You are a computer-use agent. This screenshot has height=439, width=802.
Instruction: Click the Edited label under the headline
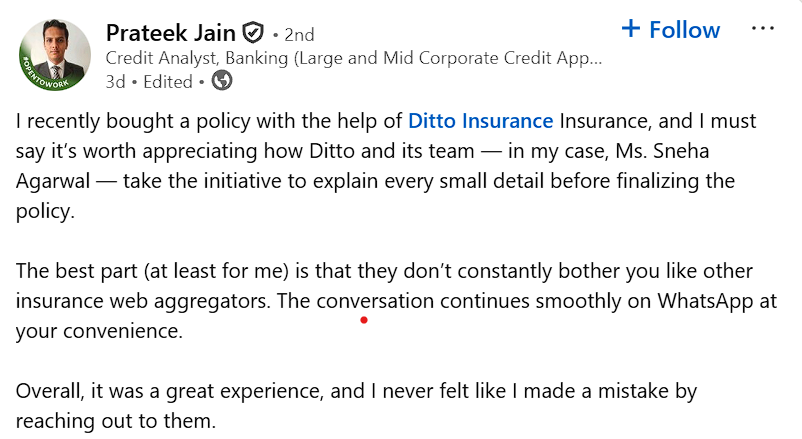(x=167, y=82)
